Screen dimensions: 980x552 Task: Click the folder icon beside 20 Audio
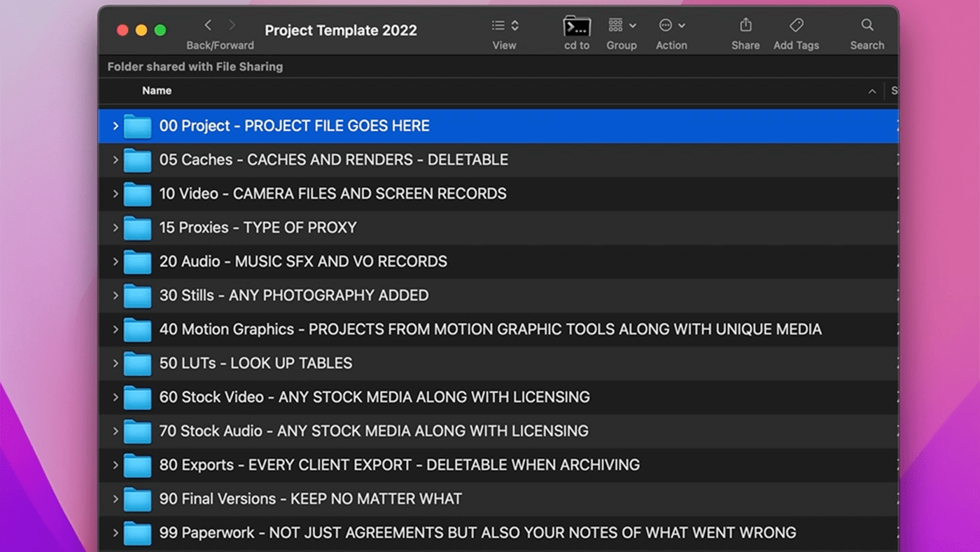(137, 261)
